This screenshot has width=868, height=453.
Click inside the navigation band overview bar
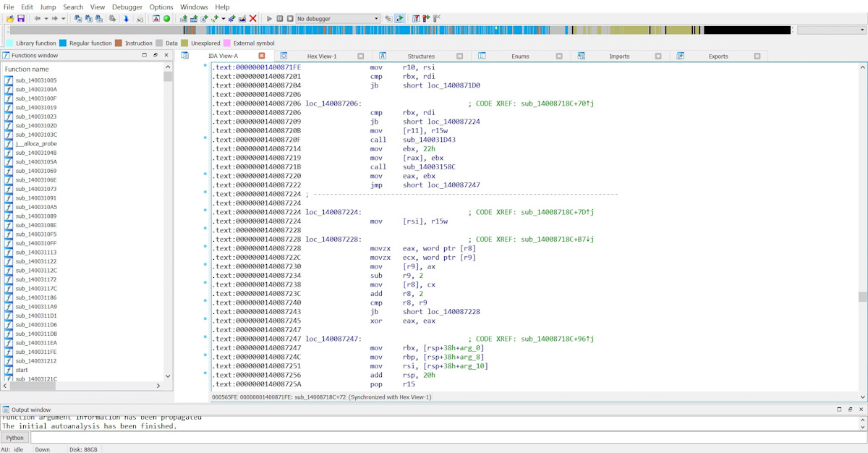click(x=400, y=30)
